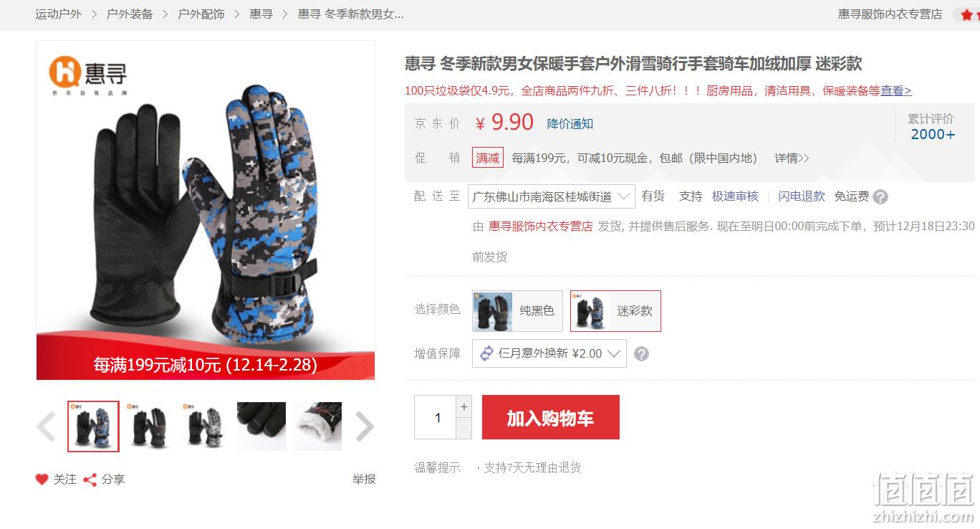Click the quantity input field

[436, 417]
